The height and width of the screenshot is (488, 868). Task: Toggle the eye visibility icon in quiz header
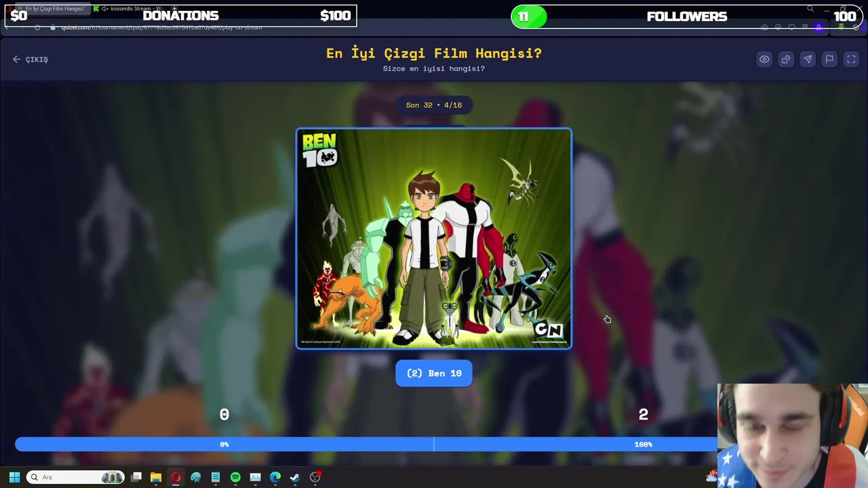tap(764, 59)
